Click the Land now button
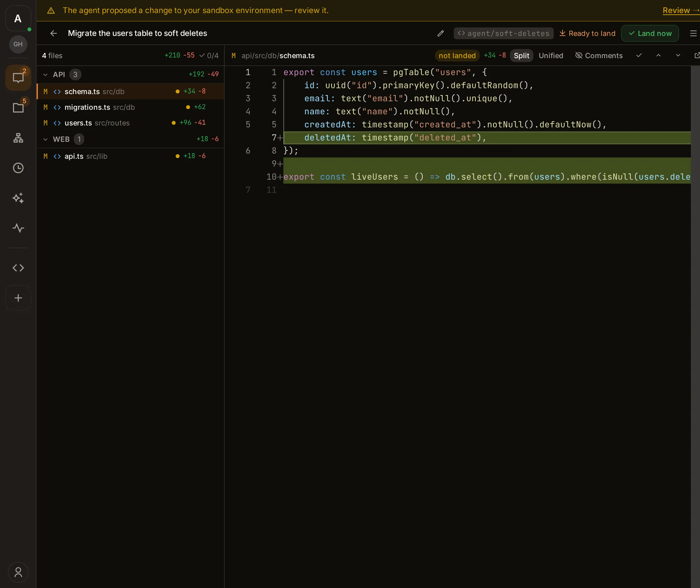This screenshot has height=588, width=700. tap(650, 33)
